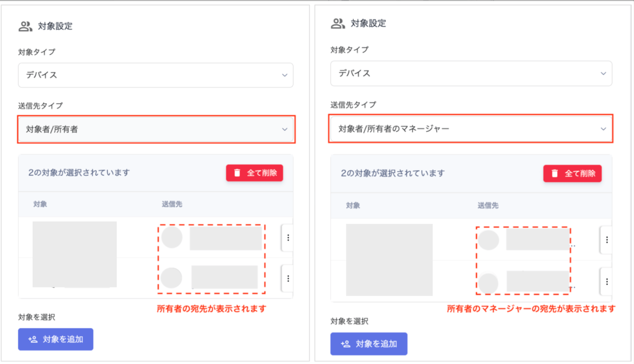This screenshot has width=634, height=364.
Task: Click 全て削除 button in right panel
Action: [x=573, y=173]
